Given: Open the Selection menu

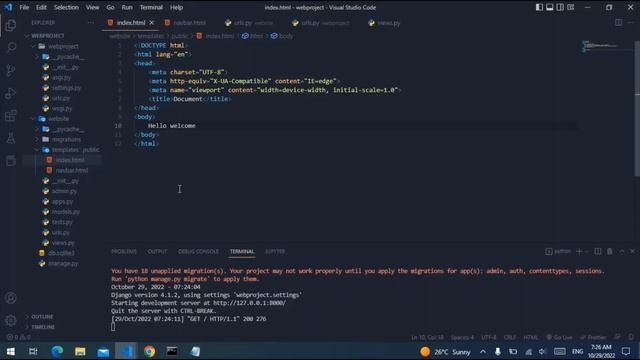Looking at the screenshot, I should pos(66,7).
